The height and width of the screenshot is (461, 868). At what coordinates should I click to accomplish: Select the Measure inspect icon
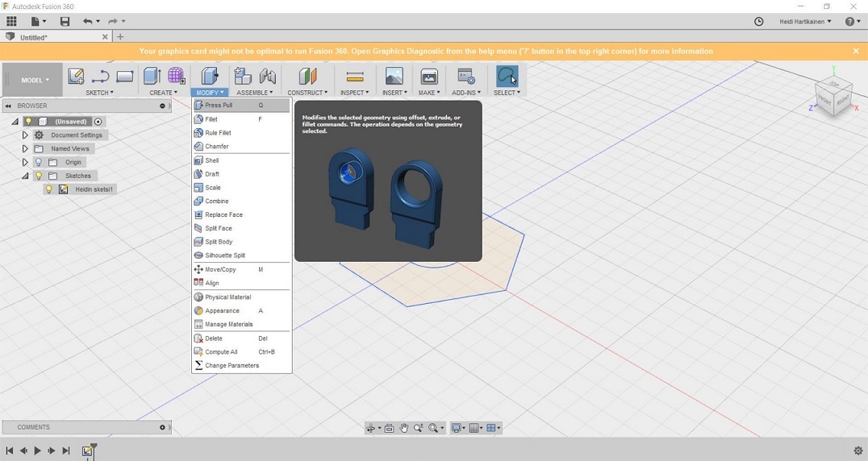coord(355,77)
